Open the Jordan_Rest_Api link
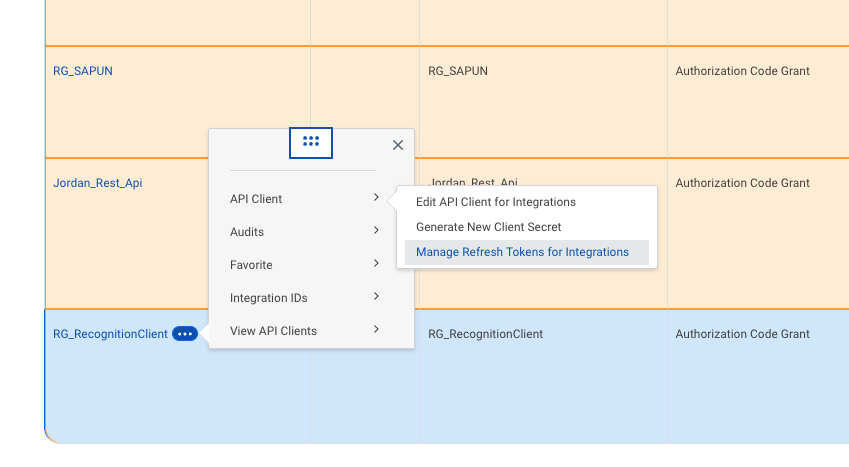The height and width of the screenshot is (467, 849). (x=97, y=183)
